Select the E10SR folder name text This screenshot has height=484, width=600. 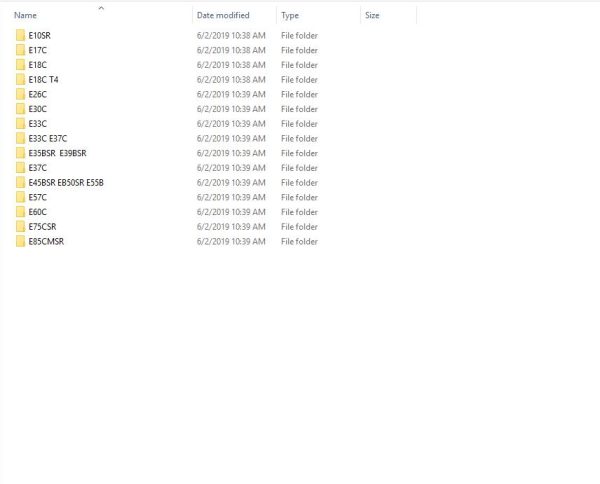[39, 36]
